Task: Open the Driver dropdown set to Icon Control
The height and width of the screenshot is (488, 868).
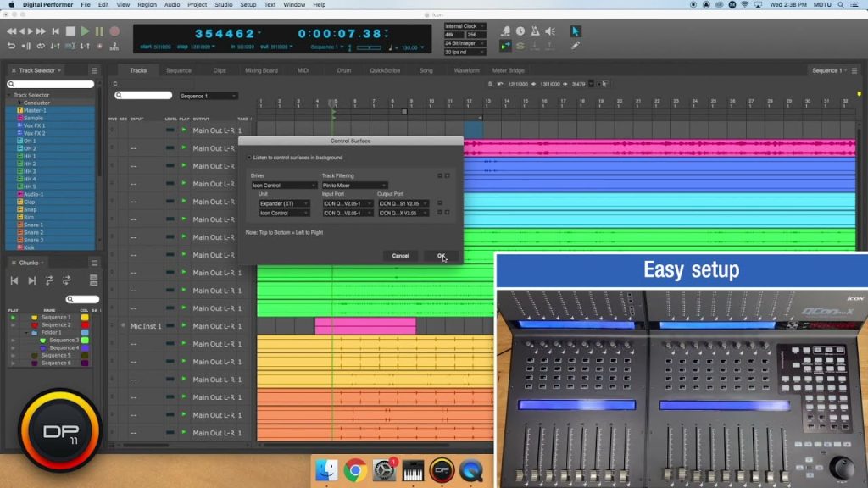Action: pyautogui.click(x=283, y=186)
